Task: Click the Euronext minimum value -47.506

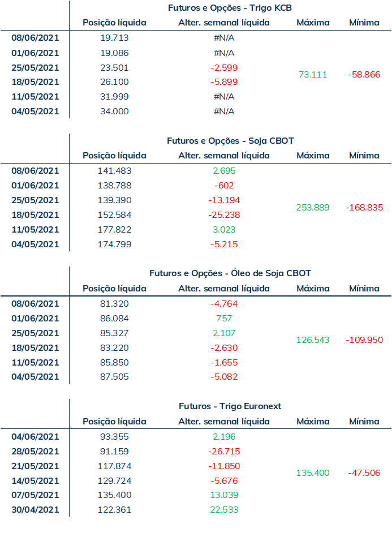Action: pyautogui.click(x=364, y=473)
